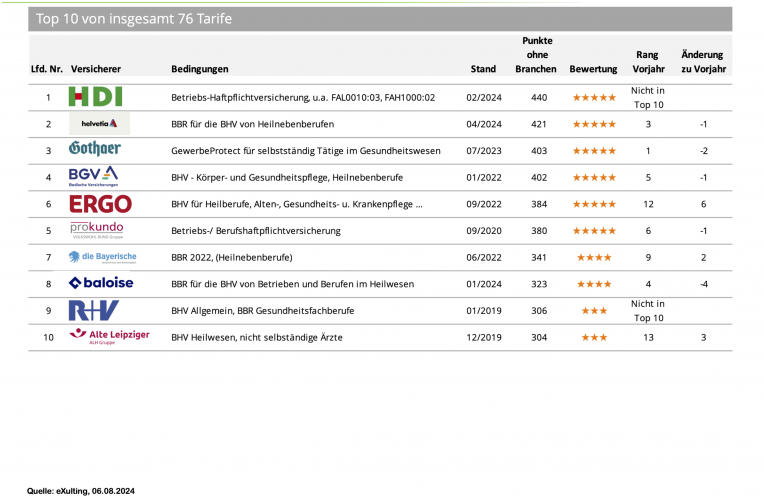Click the date 04/2024
This screenshot has width=764, height=500.
484,124
